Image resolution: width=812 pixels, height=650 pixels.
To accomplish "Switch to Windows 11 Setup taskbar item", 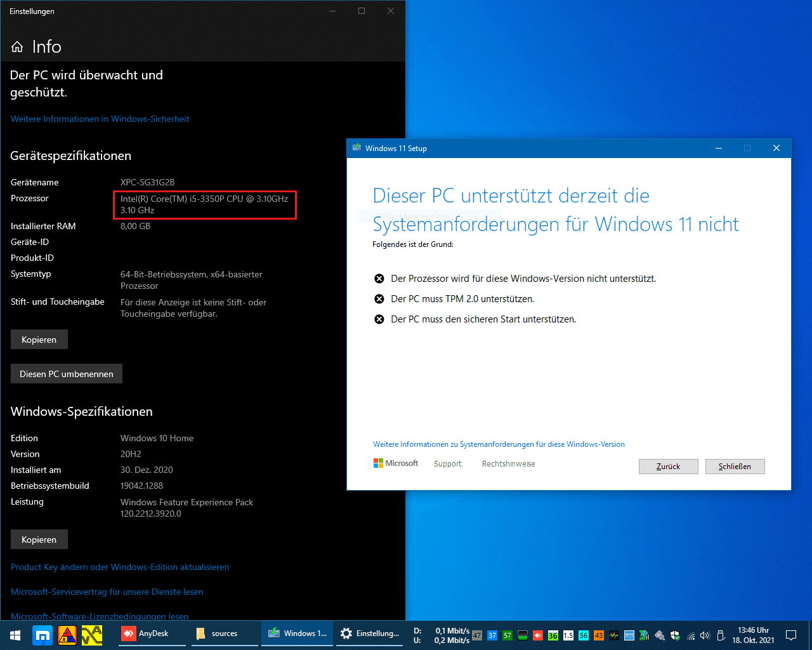I will point(298,633).
